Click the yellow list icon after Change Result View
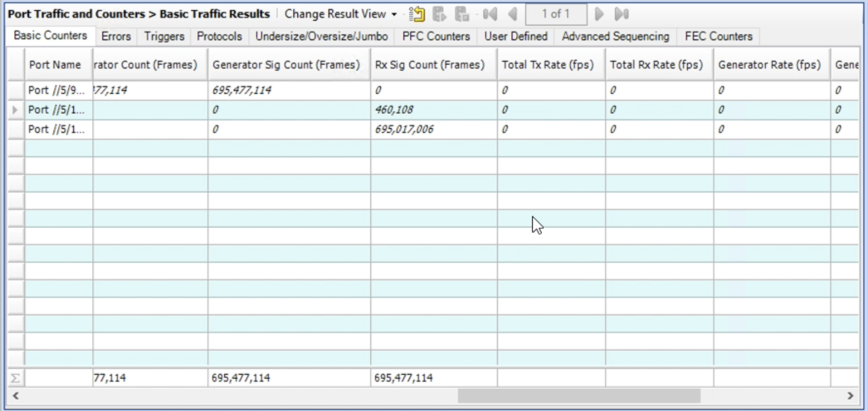The width and height of the screenshot is (868, 411). tap(417, 14)
